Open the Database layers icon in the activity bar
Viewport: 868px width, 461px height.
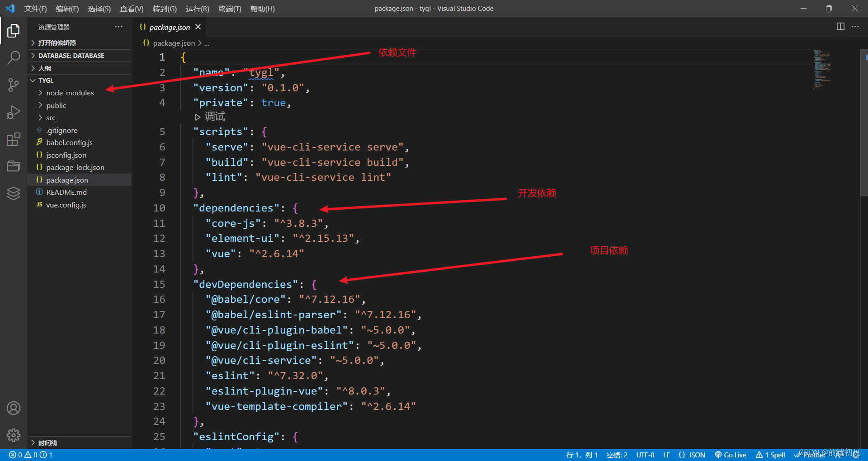14,193
